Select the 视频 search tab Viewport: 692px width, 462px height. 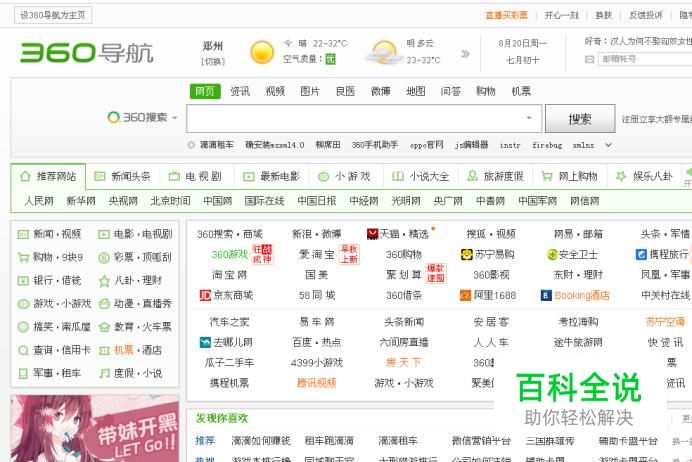(275, 91)
